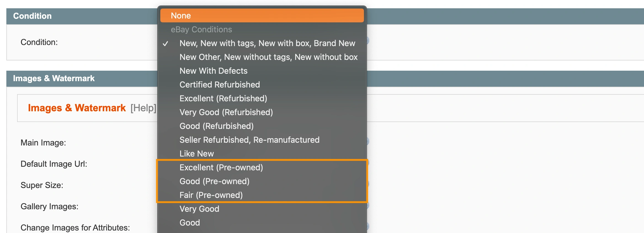Pick Very Good (Refurbished) option
This screenshot has height=233, width=644.
point(226,112)
